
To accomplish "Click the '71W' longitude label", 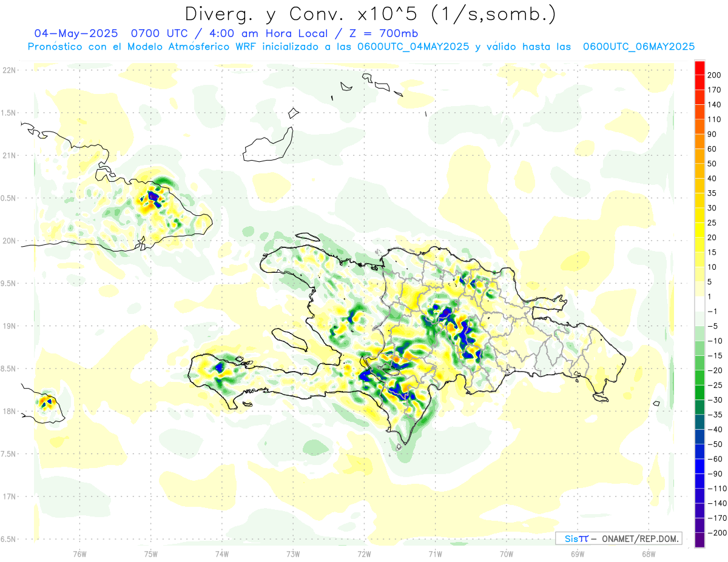I will point(435,554).
